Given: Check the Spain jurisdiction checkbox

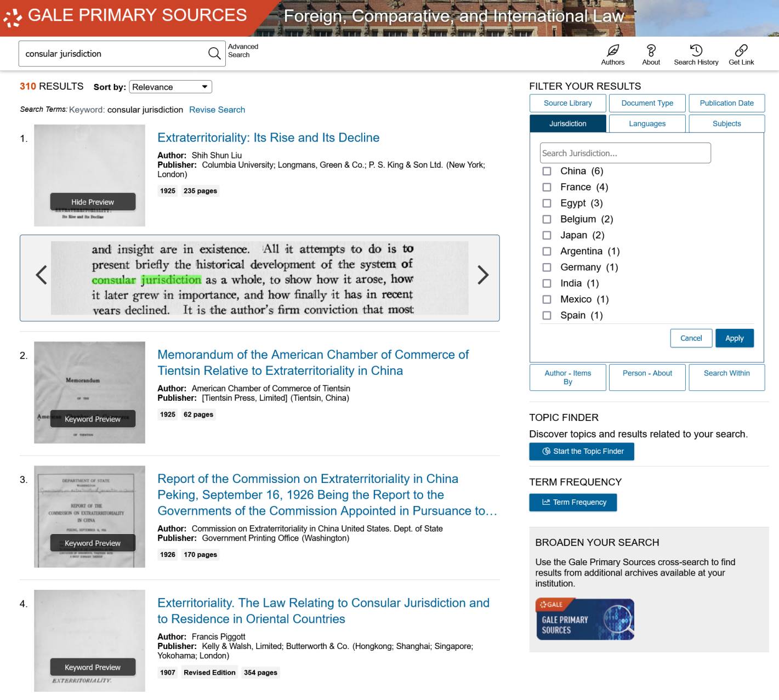Looking at the screenshot, I should pyautogui.click(x=547, y=315).
